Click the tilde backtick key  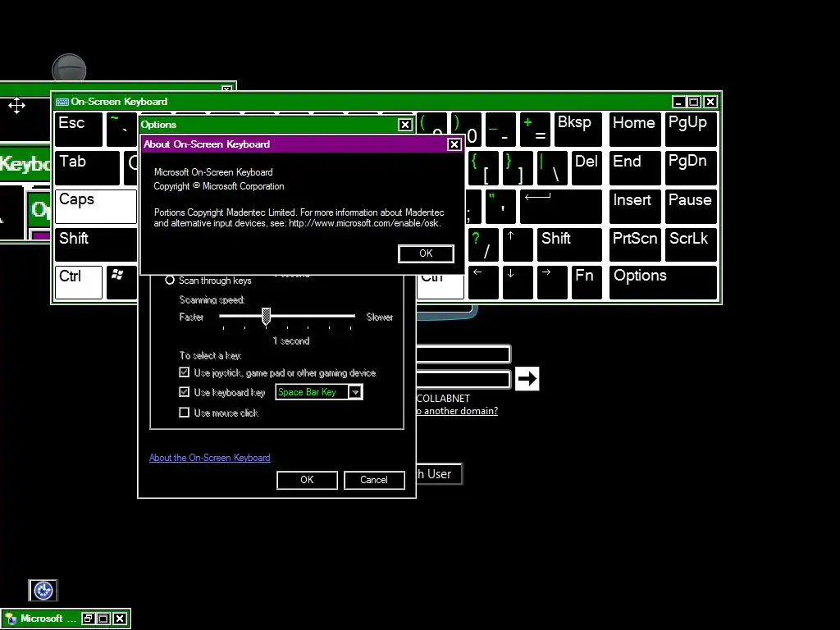[121, 129]
